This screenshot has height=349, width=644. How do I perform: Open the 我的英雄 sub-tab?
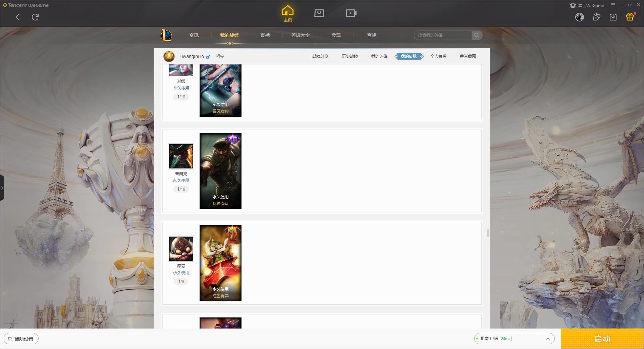(379, 56)
